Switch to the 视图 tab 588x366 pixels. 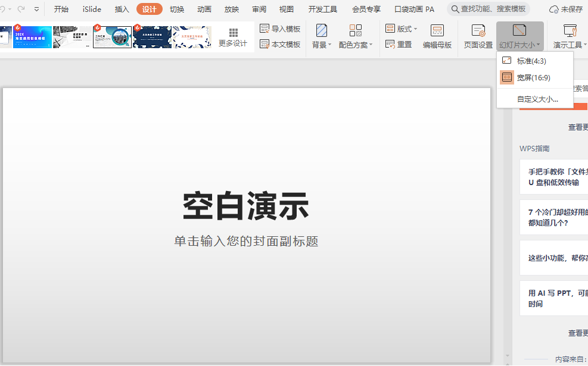pos(287,10)
